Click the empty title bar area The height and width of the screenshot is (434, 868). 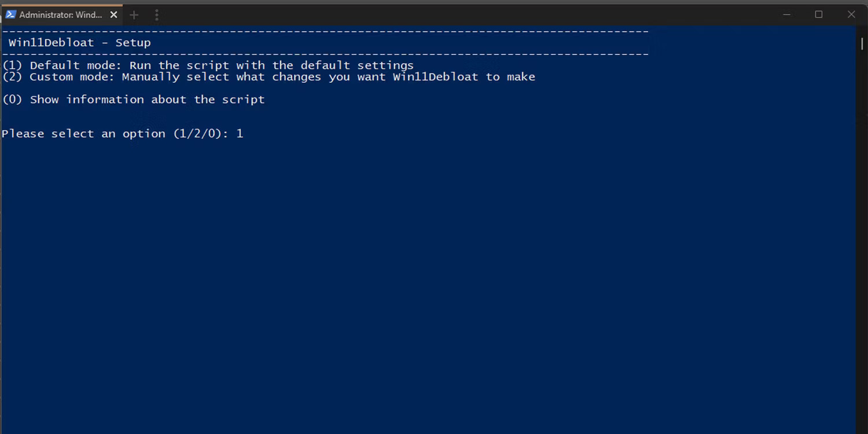click(463, 14)
